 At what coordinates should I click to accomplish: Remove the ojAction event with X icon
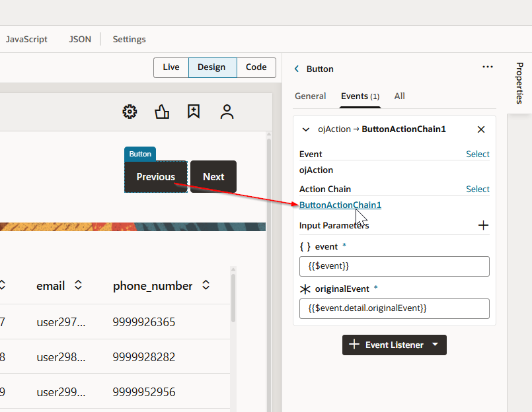click(x=481, y=129)
